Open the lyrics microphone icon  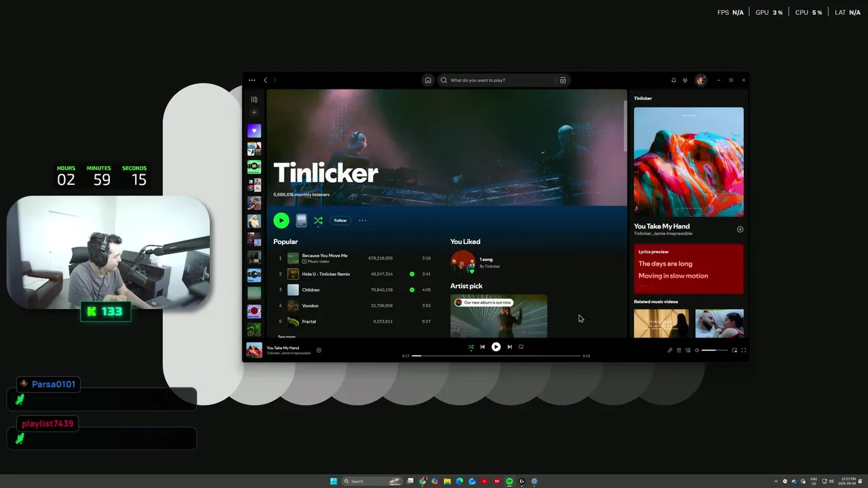pos(670,350)
